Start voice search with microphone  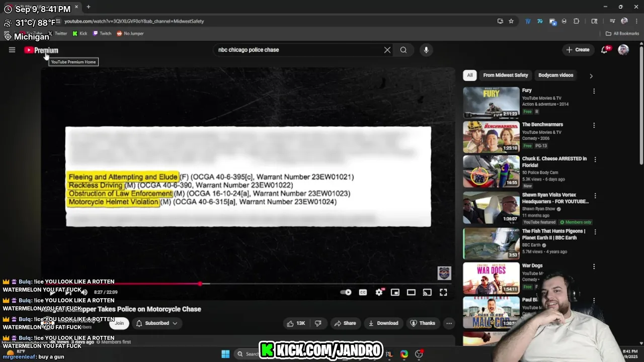point(426,50)
